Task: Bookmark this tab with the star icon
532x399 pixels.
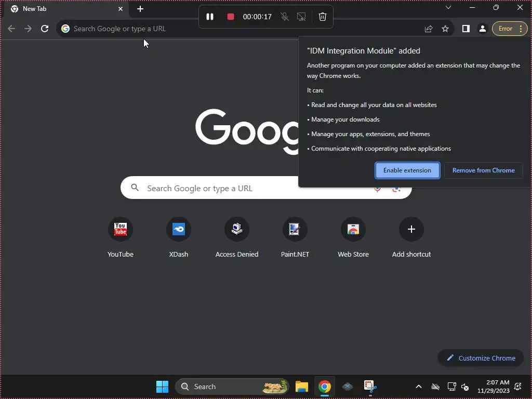Action: 445,29
